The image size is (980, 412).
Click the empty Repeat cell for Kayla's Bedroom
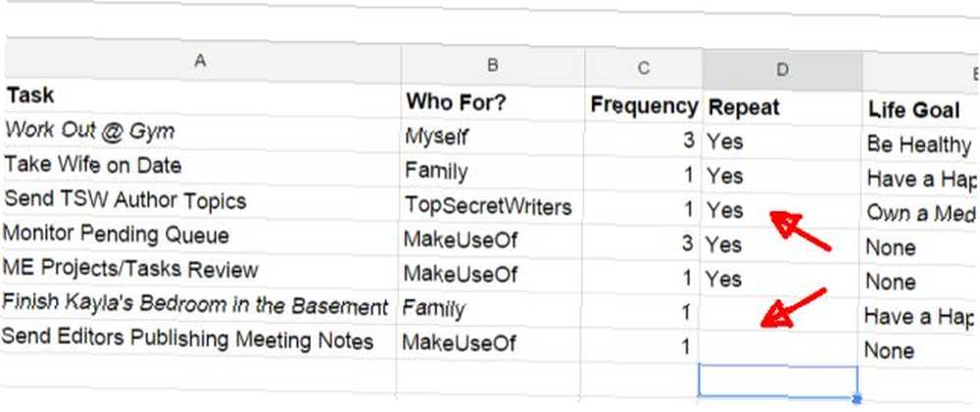(779, 313)
